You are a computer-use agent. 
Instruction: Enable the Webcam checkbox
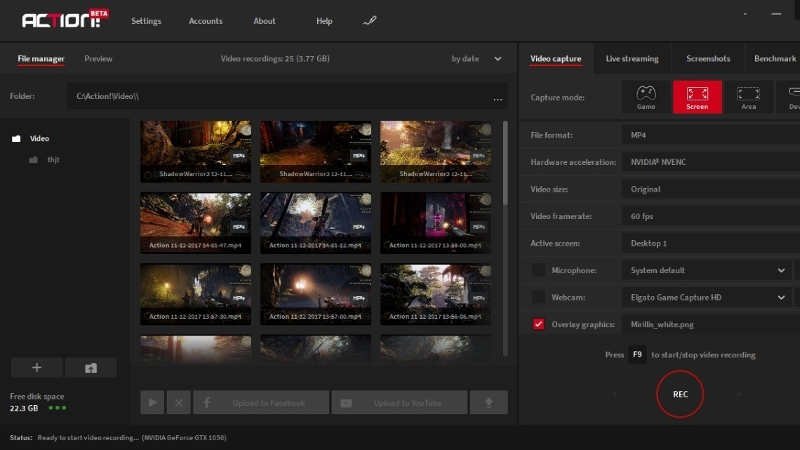[x=539, y=297]
